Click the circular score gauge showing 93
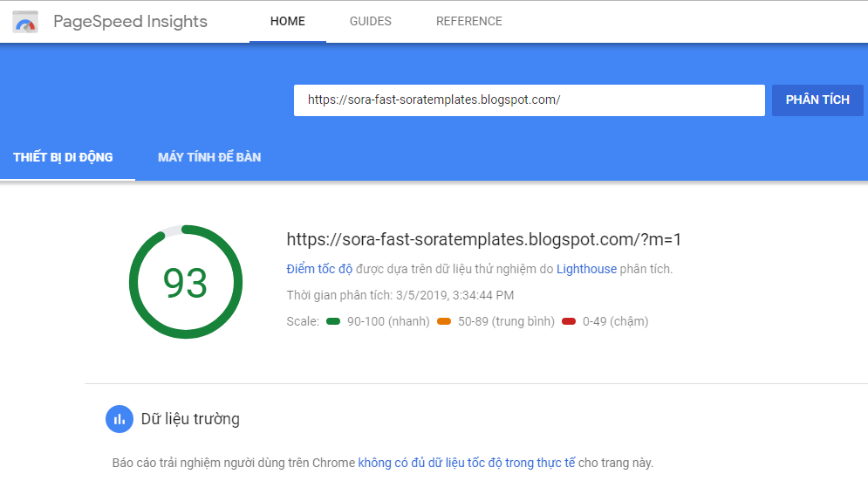The width and height of the screenshot is (868, 488). pos(185,282)
